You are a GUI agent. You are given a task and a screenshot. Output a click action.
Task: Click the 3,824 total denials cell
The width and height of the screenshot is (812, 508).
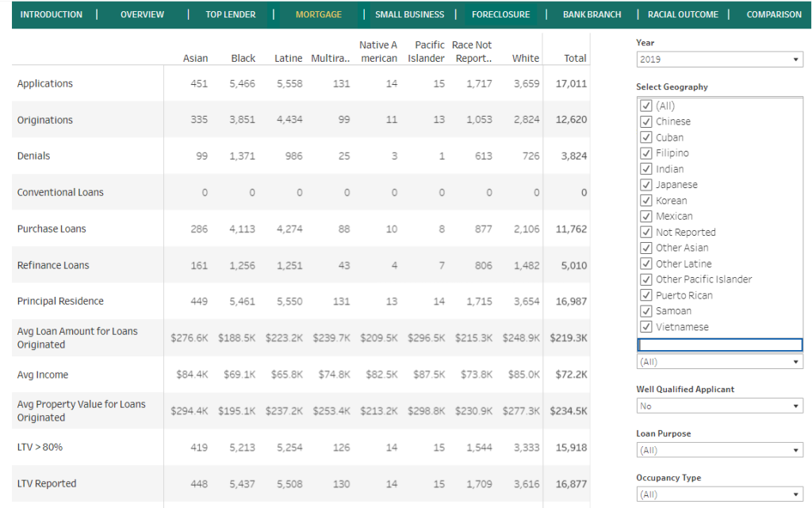574,156
